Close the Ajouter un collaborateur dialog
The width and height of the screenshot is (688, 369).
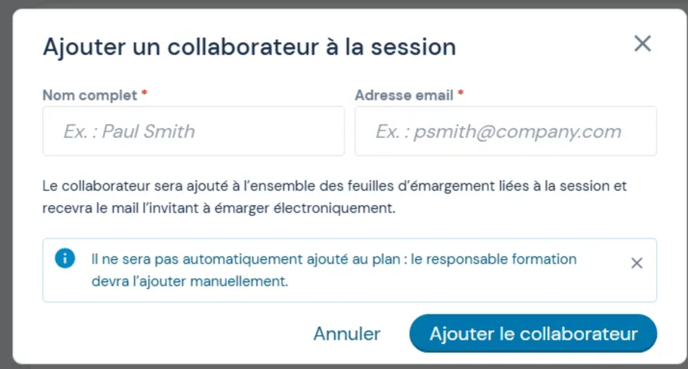(642, 44)
